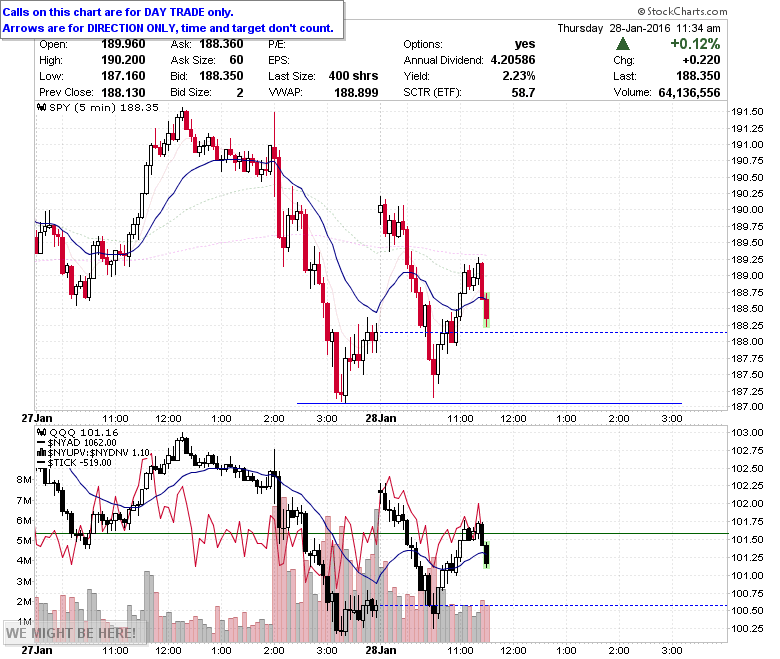
Task: Select the 'SPY (5 min) 188.35' title
Action: point(104,107)
